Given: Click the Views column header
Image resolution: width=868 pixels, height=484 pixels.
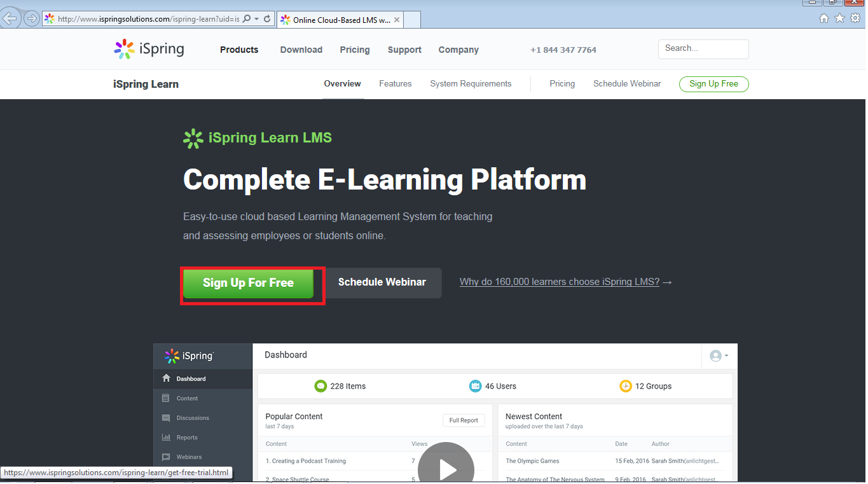Looking at the screenshot, I should pyautogui.click(x=419, y=444).
